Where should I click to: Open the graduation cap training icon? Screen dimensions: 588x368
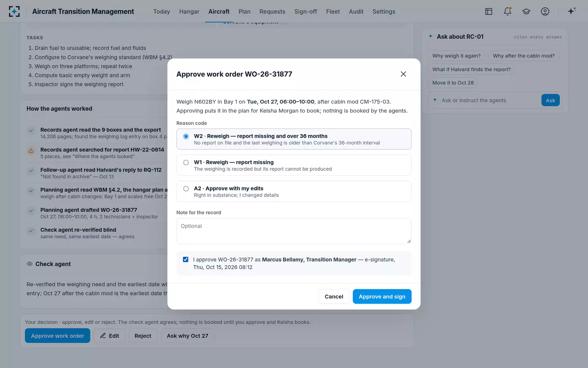pyautogui.click(x=526, y=11)
